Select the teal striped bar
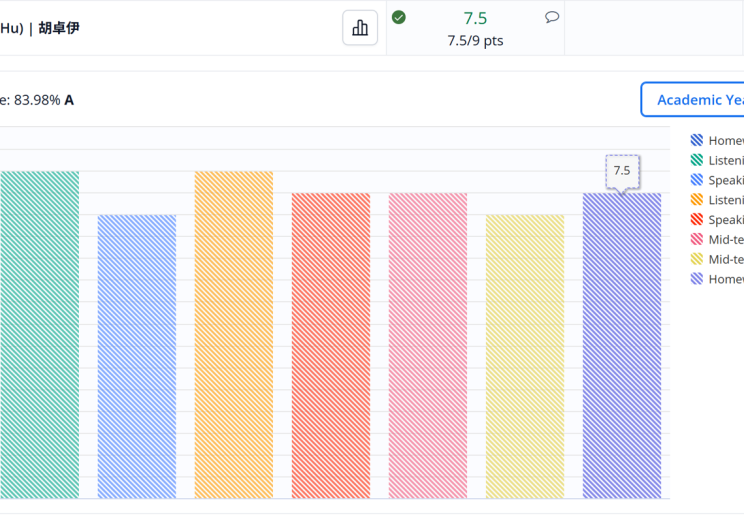The height and width of the screenshot is (519, 744). coord(39,335)
